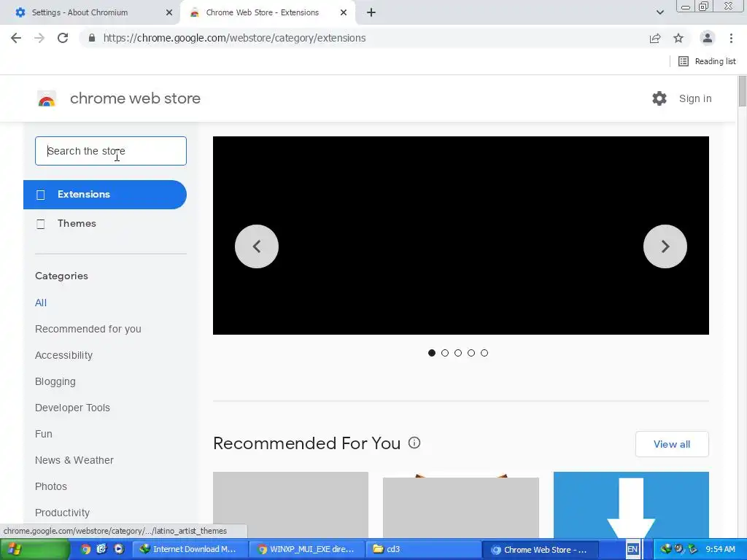Open the Photos category
The width and height of the screenshot is (747, 560).
point(51,486)
